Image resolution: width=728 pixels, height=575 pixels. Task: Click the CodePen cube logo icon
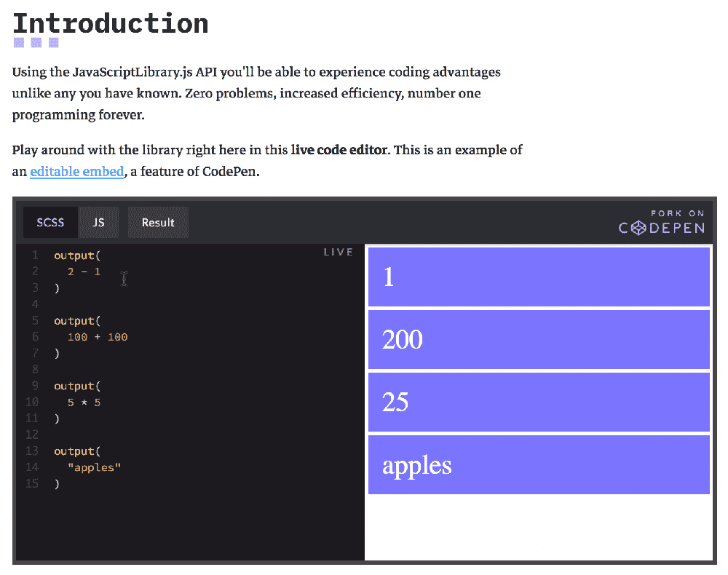point(639,228)
